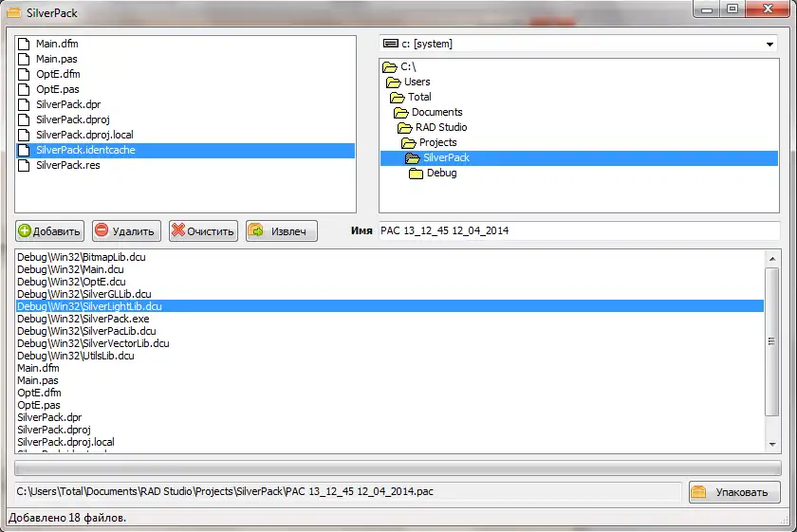Click the SilverPack title bar folder icon
Viewport: 797px width, 532px height.
[13, 12]
